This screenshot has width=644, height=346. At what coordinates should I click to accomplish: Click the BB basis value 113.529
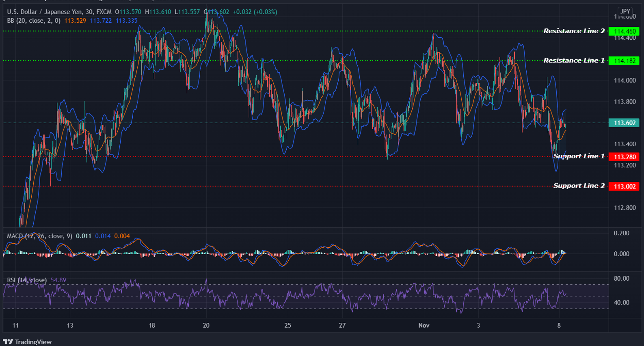point(75,20)
